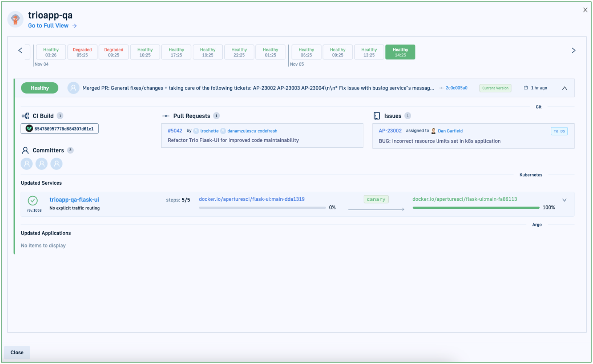Click the first committer avatar icon
The image size is (593, 364).
[x=27, y=164]
